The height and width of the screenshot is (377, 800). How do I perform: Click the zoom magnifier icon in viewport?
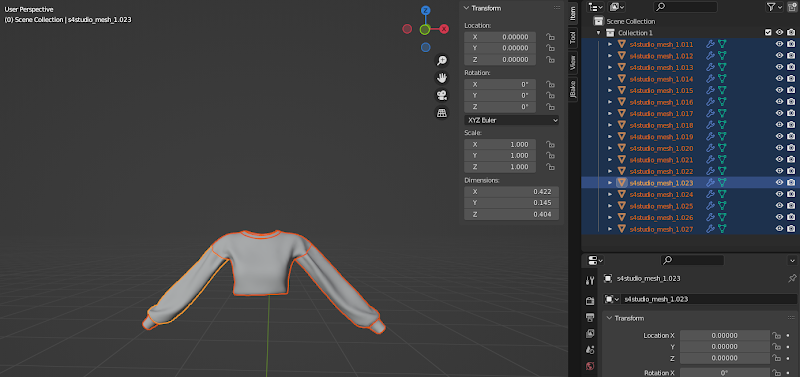point(442,61)
